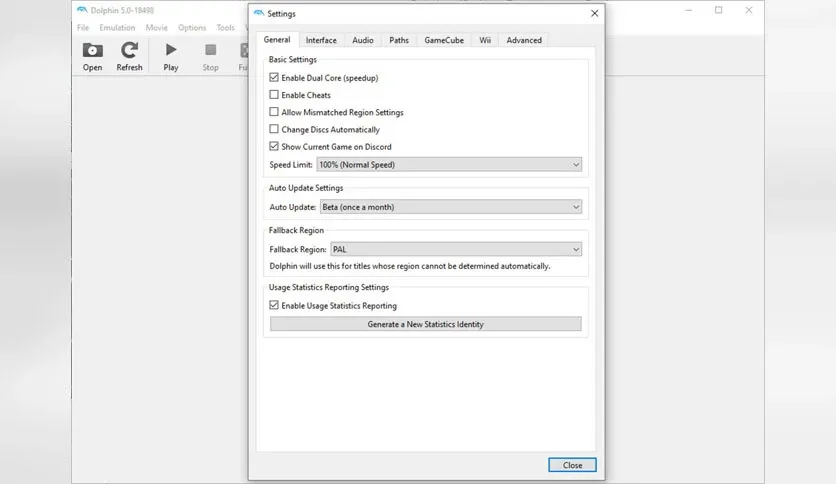Click the Stop toolbar button
Screen dimensions: 836x484
pos(211,57)
